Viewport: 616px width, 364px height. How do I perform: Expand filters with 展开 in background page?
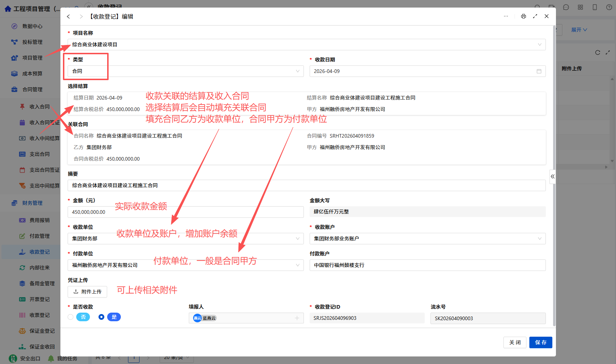(x=579, y=30)
